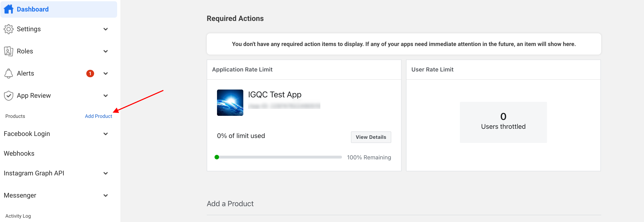Click the Application Rate Limit heading
Screen dimensions: 644x222
tap(242, 69)
